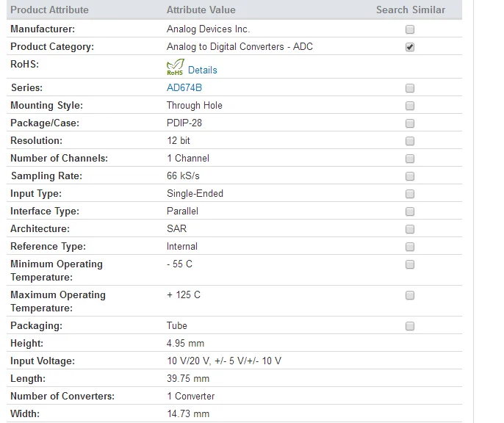Click the Interface Type: label
This screenshot has height=423, width=504.
pyautogui.click(x=45, y=211)
